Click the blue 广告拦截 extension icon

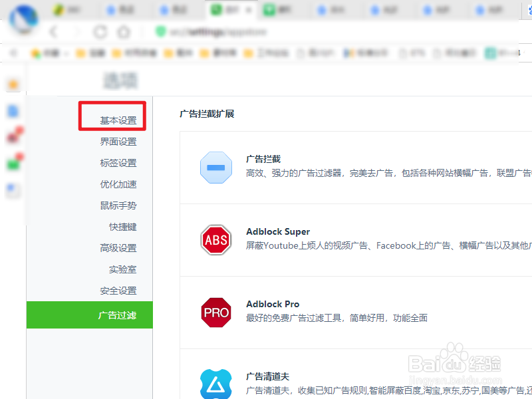(x=216, y=168)
